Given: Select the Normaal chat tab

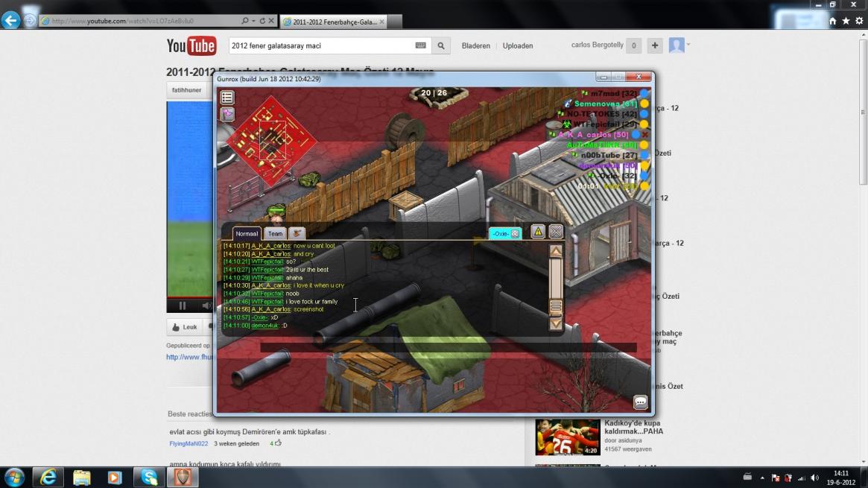Looking at the screenshot, I should pos(247,233).
